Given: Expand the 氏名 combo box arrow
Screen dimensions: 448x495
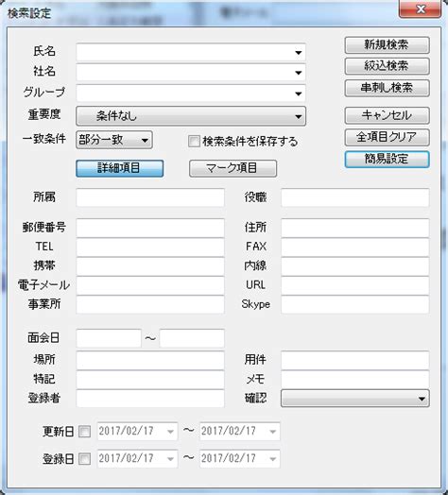Looking at the screenshot, I should pyautogui.click(x=299, y=52).
